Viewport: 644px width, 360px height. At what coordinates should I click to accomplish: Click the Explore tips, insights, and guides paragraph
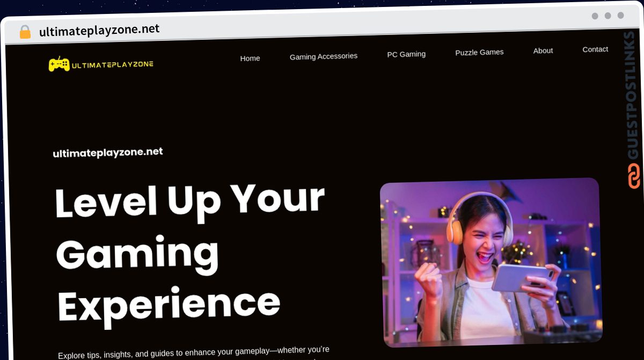(x=194, y=353)
